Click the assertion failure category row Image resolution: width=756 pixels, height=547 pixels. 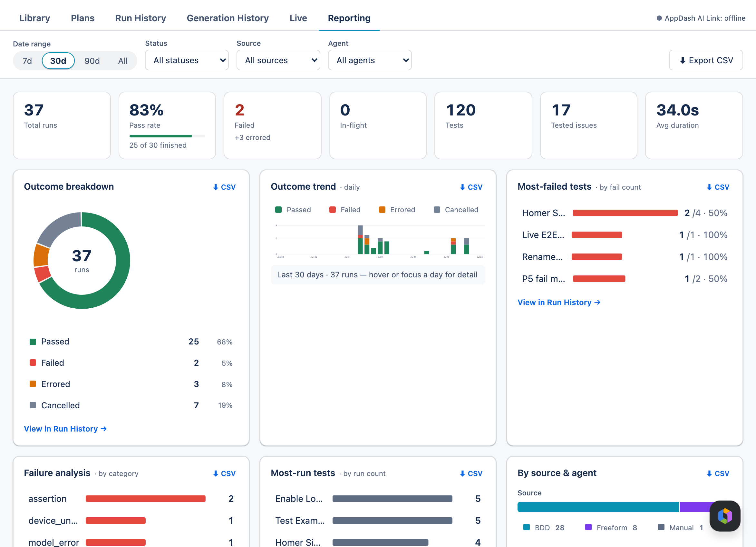tap(131, 499)
